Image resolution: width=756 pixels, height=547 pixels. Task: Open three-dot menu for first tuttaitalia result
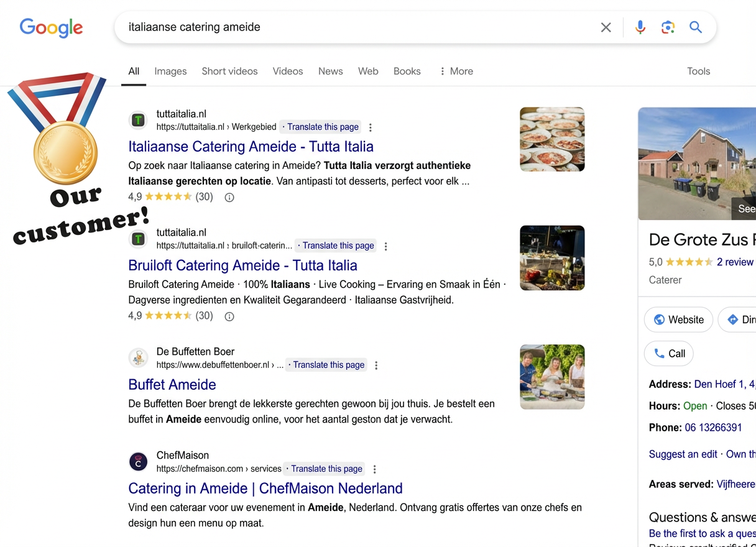pyautogui.click(x=371, y=127)
